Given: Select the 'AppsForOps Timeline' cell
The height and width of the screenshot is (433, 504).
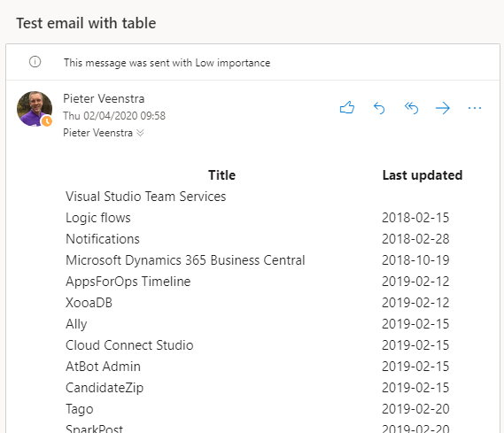Looking at the screenshot, I should point(128,282).
